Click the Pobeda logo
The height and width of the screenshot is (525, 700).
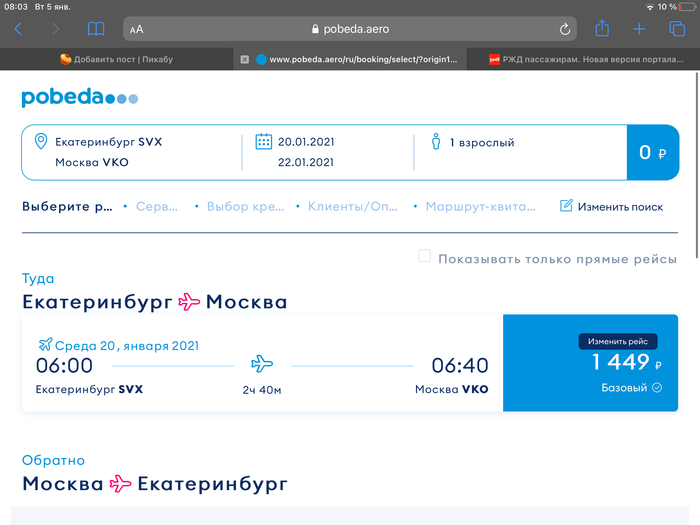[x=79, y=97]
